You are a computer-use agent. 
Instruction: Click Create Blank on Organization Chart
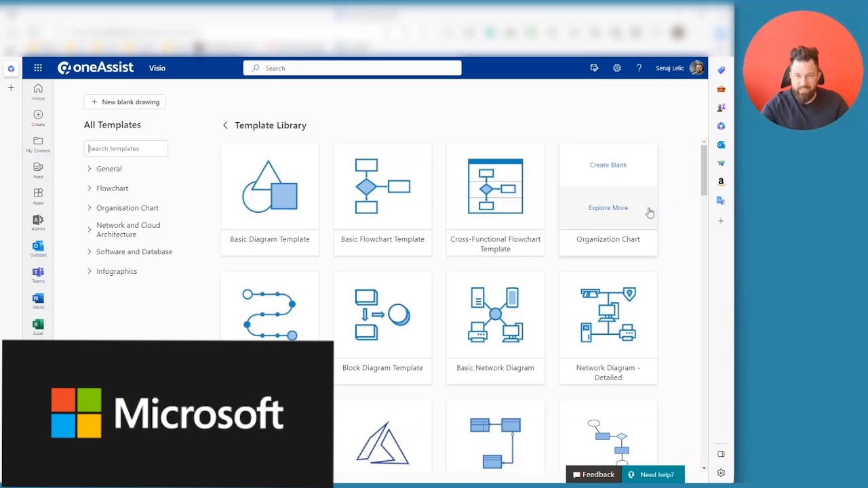point(608,165)
